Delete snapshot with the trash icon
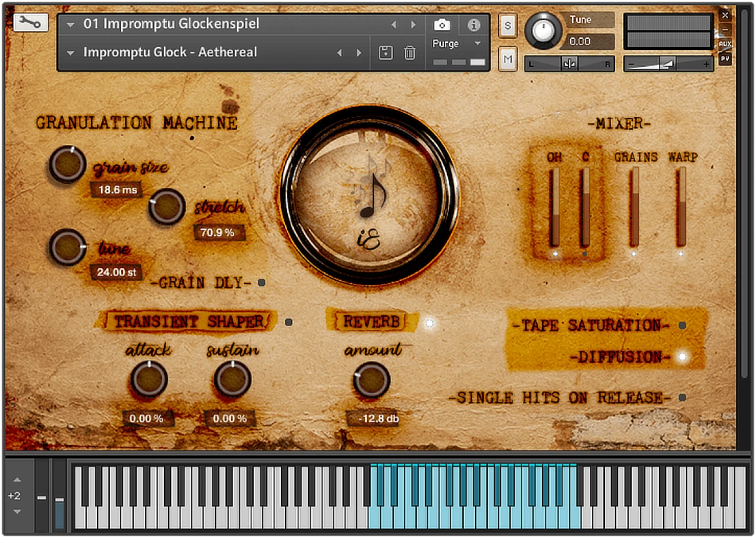Viewport: 756px width, 538px height. [x=410, y=52]
